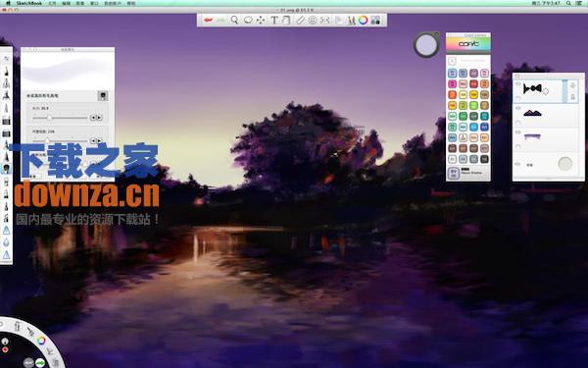Toggle visibility of the bowtie layer
Image resolution: width=588 pixels, height=368 pixels.
point(518,84)
